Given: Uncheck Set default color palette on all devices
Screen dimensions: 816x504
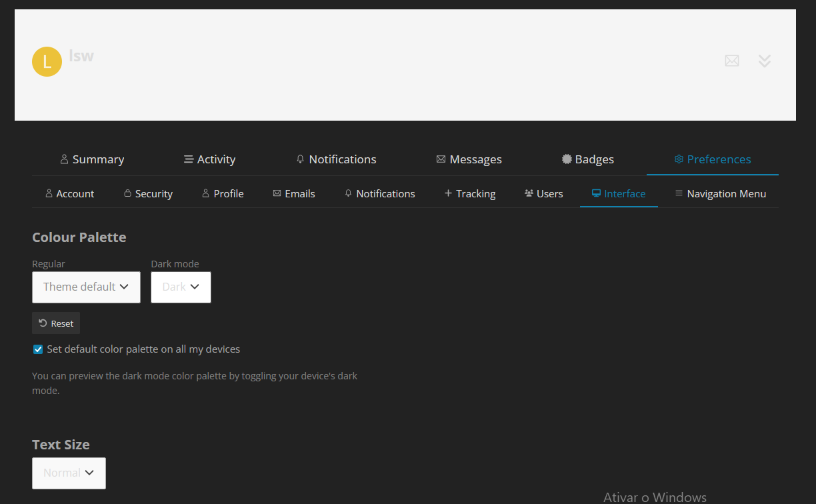Looking at the screenshot, I should click(38, 349).
